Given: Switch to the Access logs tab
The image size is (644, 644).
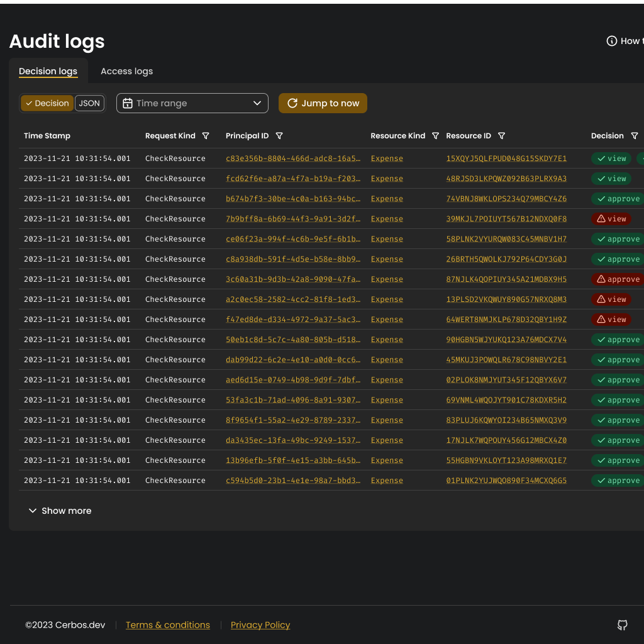Looking at the screenshot, I should pos(126,71).
